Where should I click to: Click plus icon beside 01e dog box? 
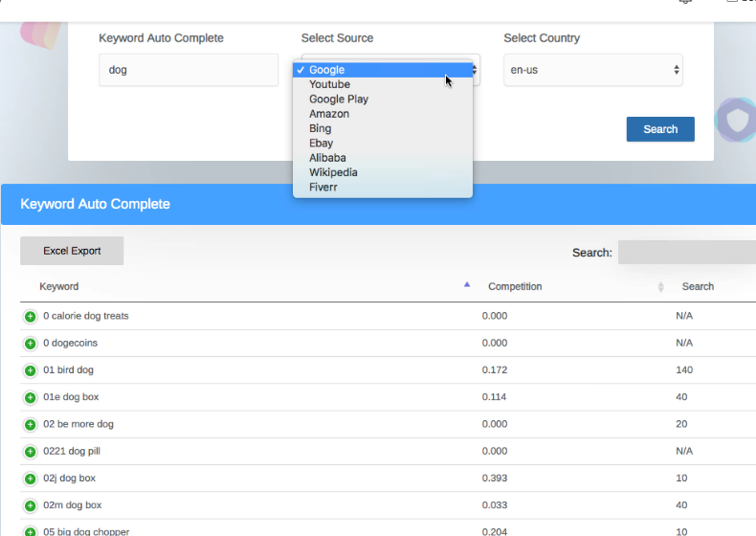30,397
